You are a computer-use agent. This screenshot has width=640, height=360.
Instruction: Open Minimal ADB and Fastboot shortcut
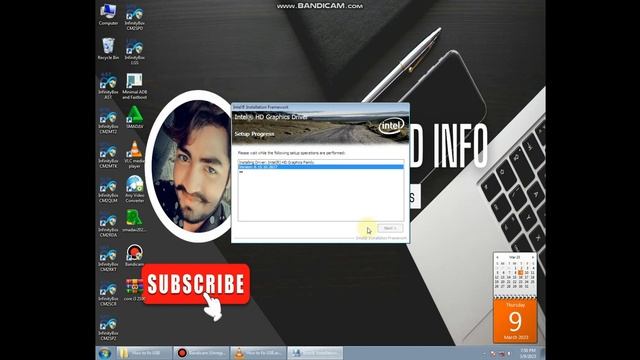tap(134, 87)
